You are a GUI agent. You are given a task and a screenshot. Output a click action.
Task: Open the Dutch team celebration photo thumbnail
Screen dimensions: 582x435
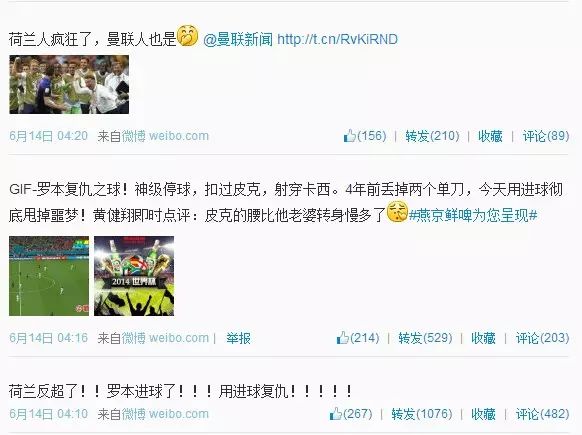coord(69,85)
